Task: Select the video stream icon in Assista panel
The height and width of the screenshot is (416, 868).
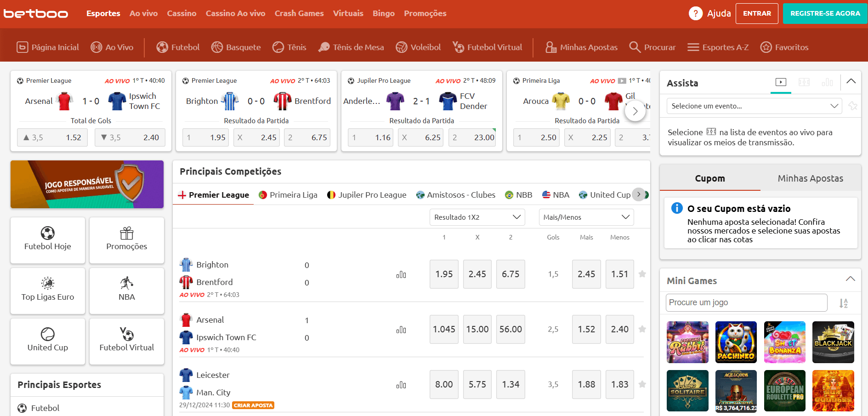Action: click(x=781, y=82)
